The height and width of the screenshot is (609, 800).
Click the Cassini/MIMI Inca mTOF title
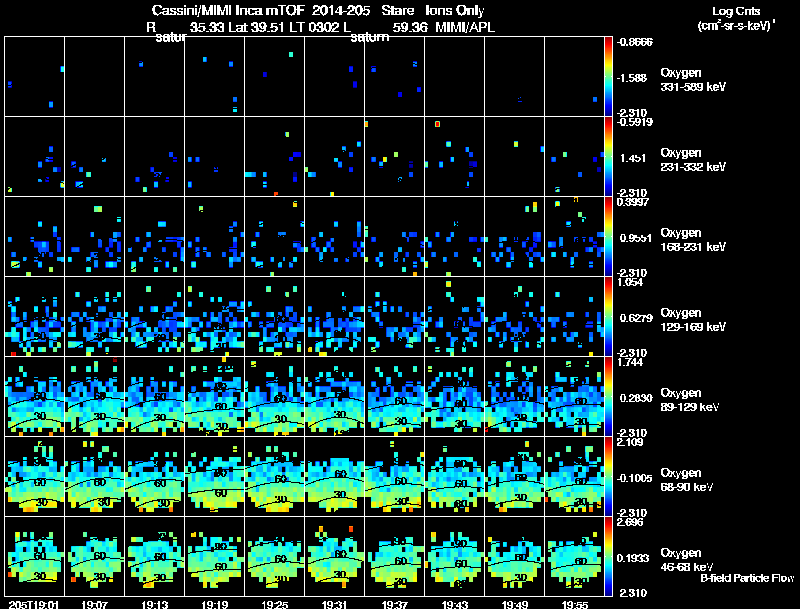point(230,10)
